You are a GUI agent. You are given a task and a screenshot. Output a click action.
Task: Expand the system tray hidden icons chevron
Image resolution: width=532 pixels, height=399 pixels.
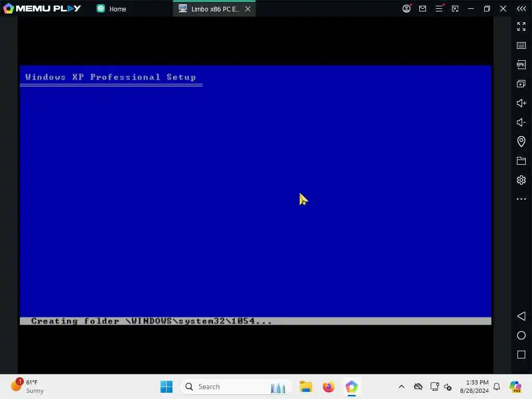point(402,387)
